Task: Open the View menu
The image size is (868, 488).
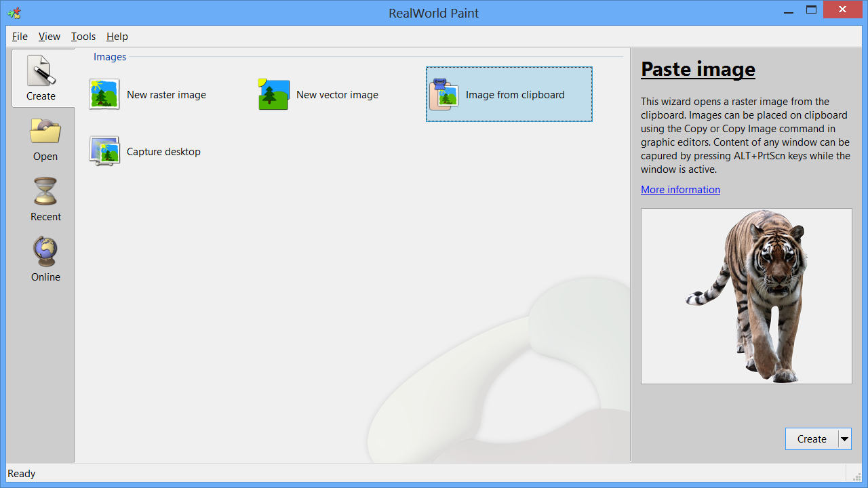Action: point(50,37)
